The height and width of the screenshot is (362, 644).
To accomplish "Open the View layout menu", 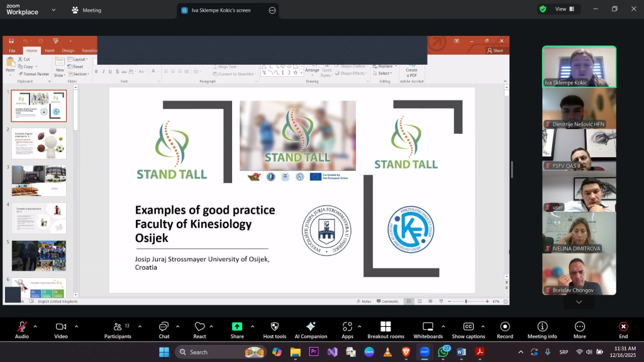I will click(x=565, y=9).
